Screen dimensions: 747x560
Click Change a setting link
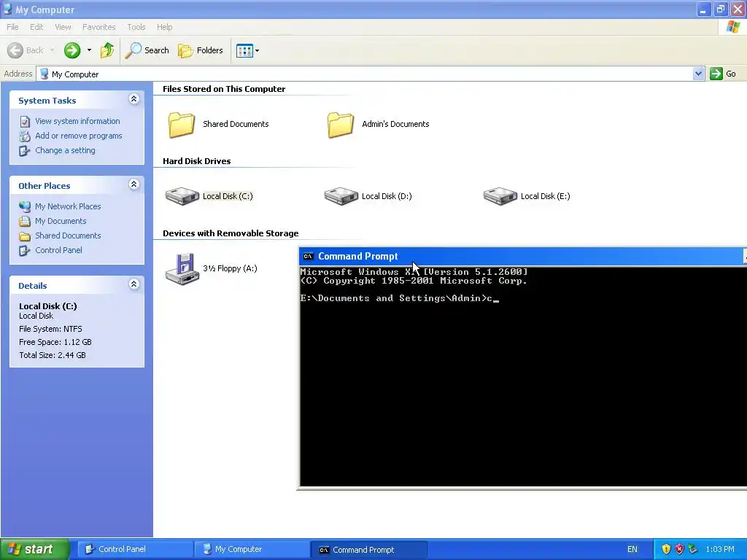(x=65, y=150)
